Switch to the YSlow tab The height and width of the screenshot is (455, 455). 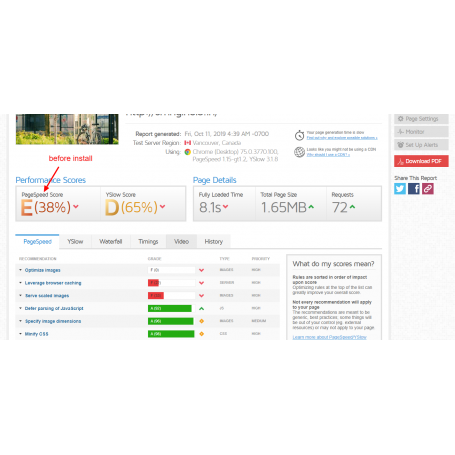pos(75,241)
